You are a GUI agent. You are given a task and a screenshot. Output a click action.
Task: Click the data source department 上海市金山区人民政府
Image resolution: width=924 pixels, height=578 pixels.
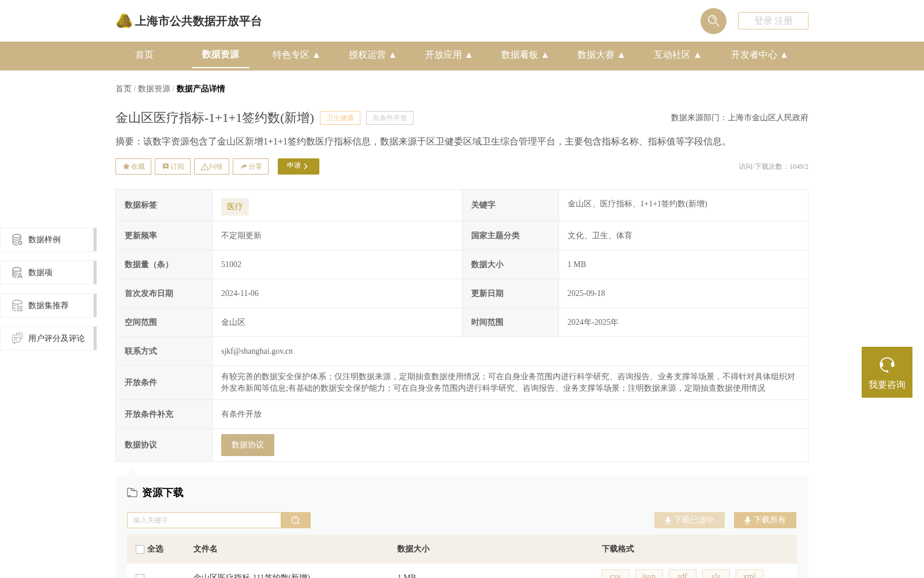(x=768, y=117)
